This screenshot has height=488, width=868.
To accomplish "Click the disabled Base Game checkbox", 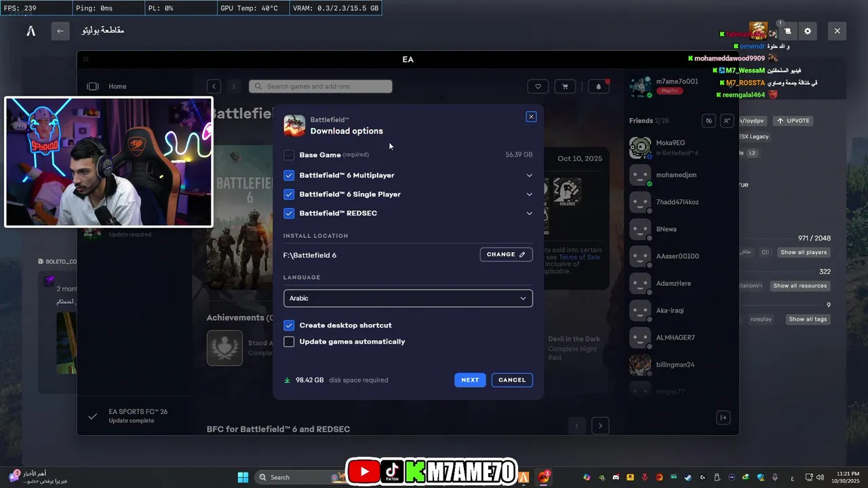I will click(289, 155).
